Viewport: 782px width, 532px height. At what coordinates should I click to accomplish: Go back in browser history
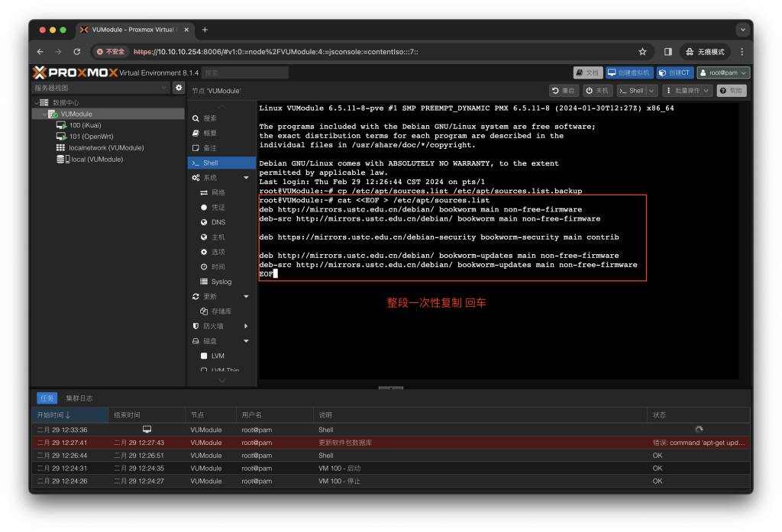click(x=40, y=52)
